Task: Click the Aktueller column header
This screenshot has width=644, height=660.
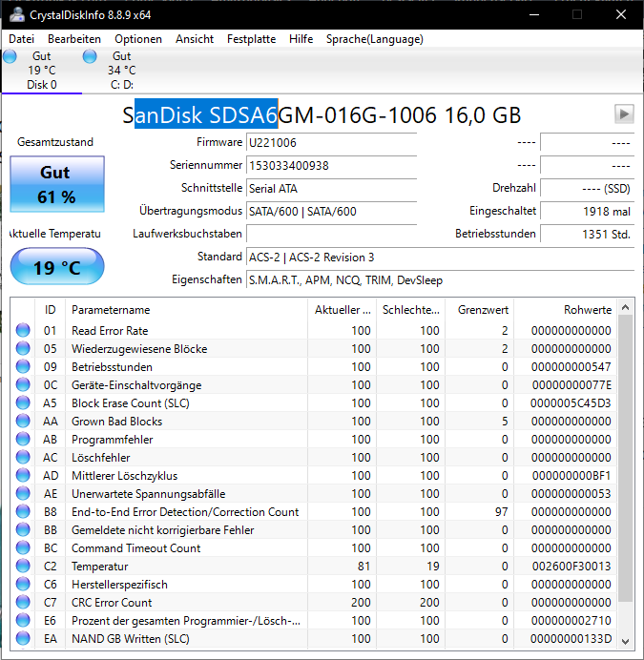Action: [x=342, y=310]
